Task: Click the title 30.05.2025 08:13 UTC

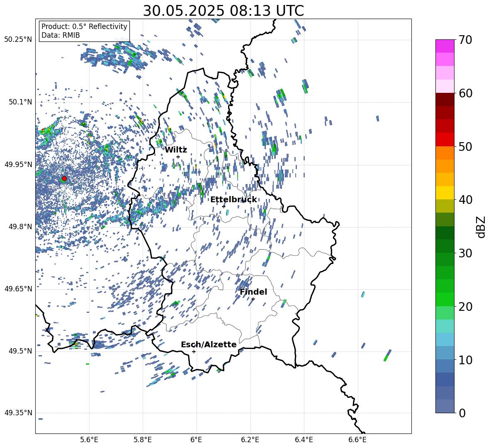Action: (x=224, y=11)
